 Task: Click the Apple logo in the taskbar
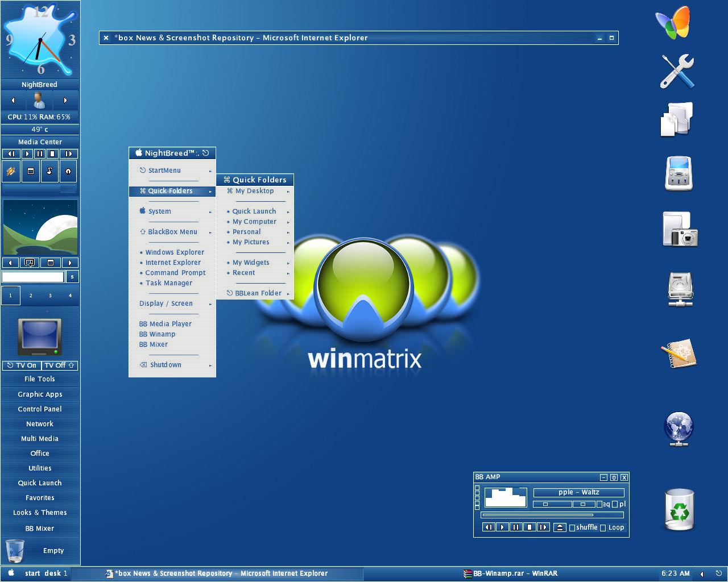point(10,573)
